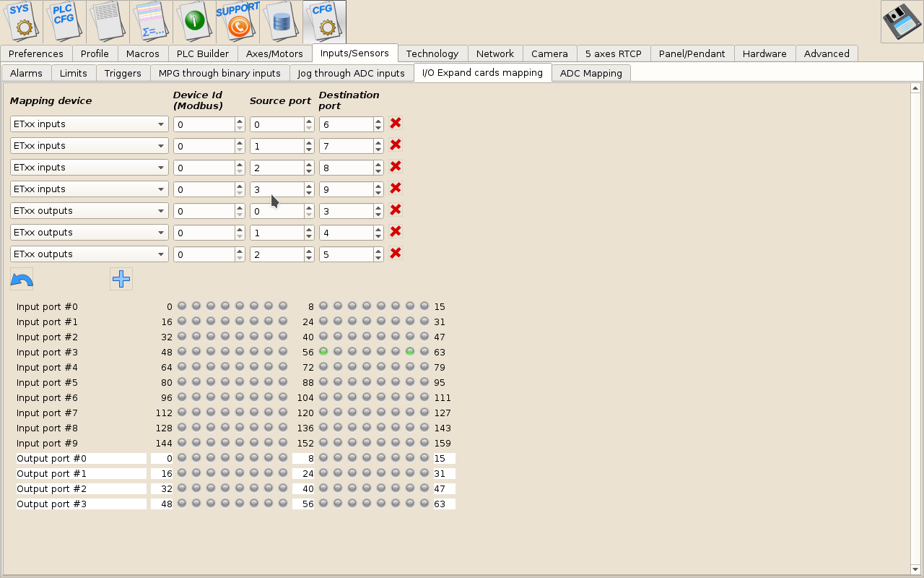
Task: Open the MPG through binary inputs sub-tab
Action: [219, 73]
